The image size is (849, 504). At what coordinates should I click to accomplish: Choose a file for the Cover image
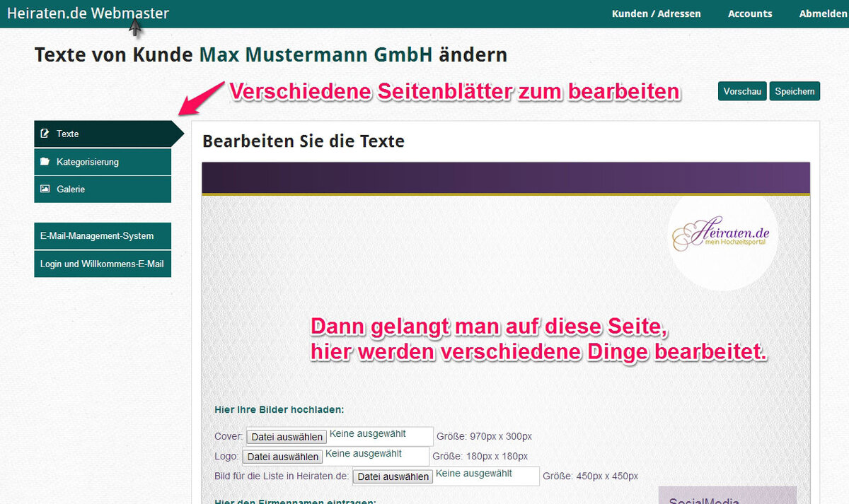click(x=287, y=437)
